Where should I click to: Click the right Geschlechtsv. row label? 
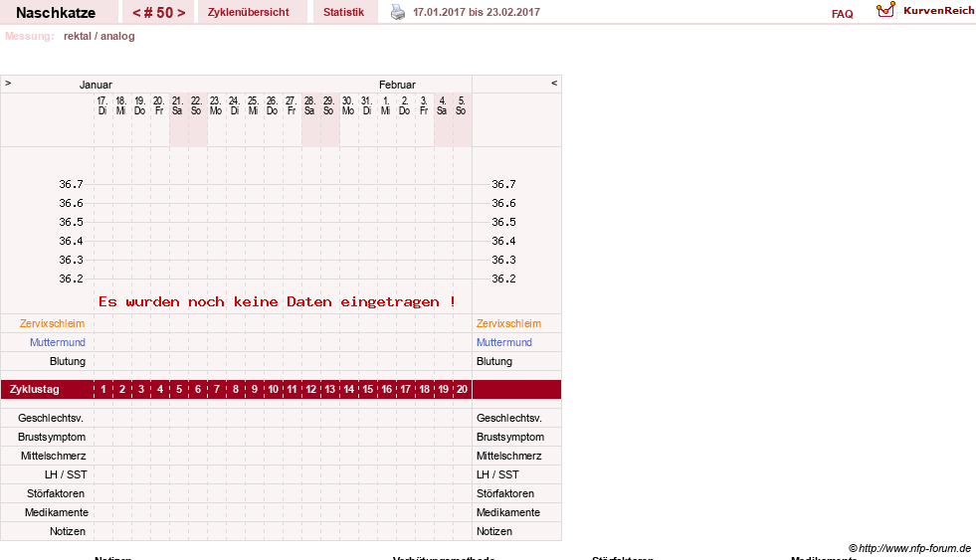pos(509,418)
